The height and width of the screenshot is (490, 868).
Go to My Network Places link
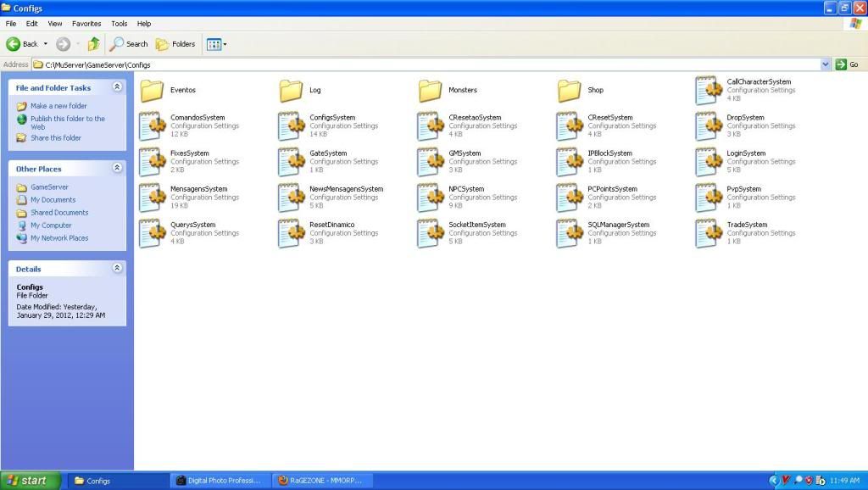click(59, 238)
